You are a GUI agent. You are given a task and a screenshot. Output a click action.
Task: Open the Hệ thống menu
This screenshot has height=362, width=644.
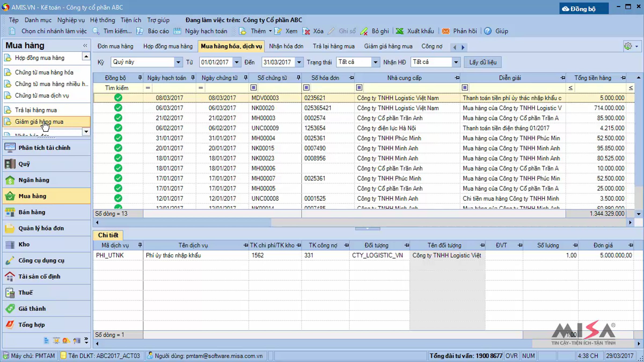[103, 20]
